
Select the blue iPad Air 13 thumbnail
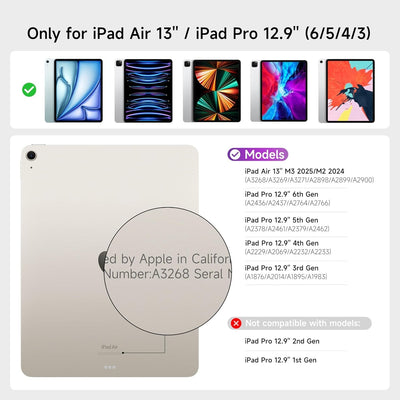pos(74,91)
